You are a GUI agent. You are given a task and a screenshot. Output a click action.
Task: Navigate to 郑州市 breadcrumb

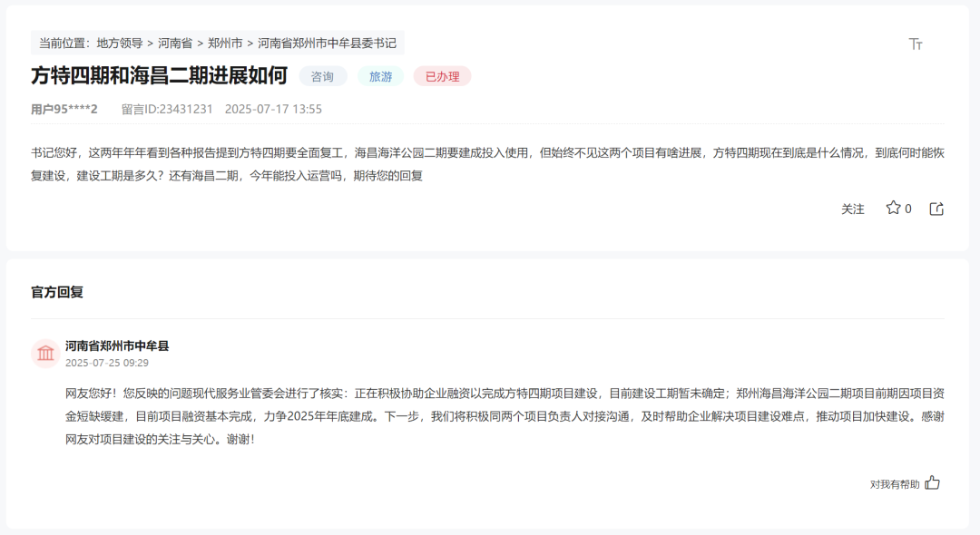coord(225,44)
